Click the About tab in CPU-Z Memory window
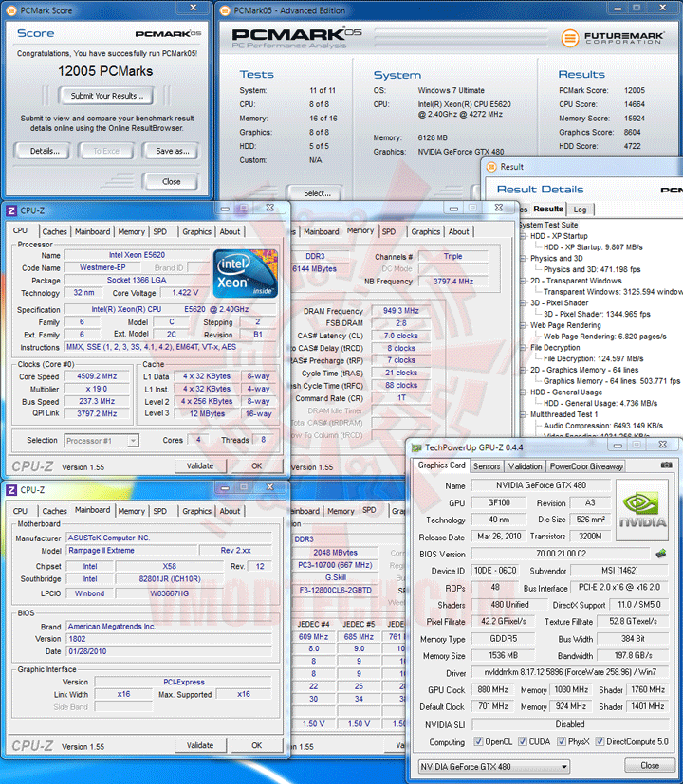This screenshot has width=683, height=784. [x=458, y=231]
